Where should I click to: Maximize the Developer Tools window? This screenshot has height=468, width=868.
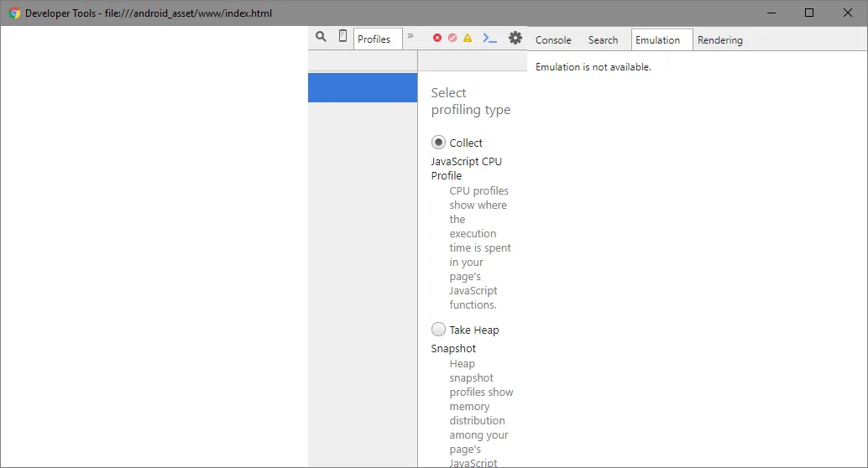[809, 13]
